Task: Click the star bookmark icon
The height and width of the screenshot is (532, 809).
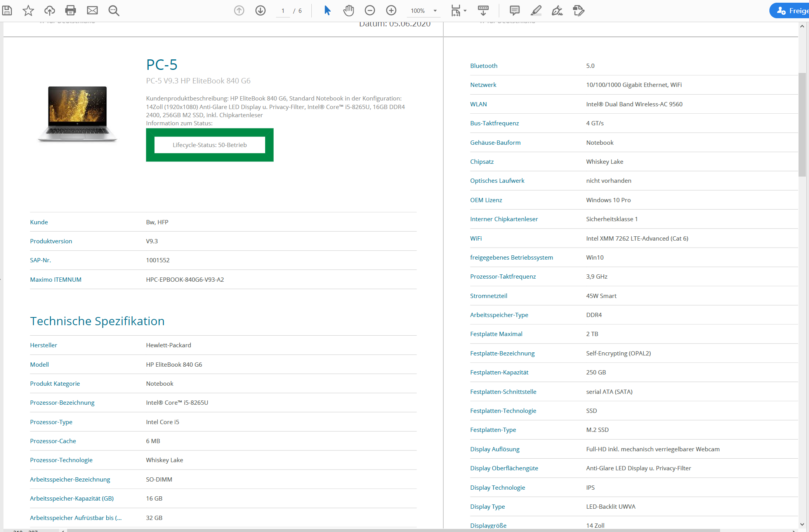Action: coord(28,10)
